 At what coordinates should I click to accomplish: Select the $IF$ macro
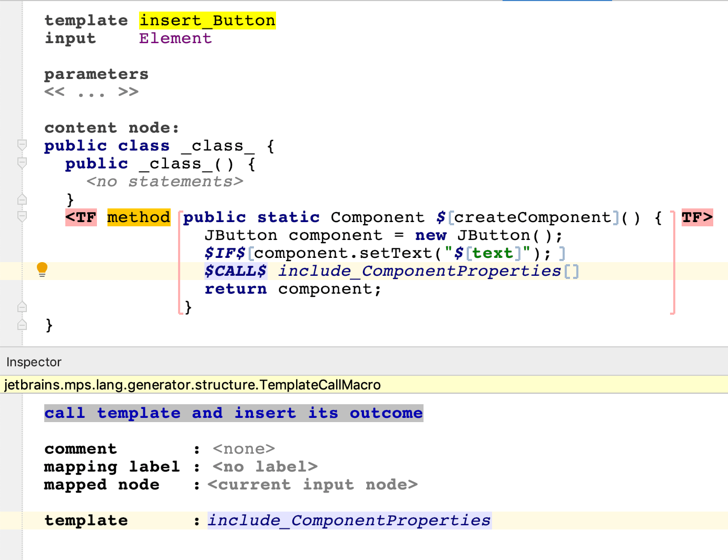pyautogui.click(x=225, y=253)
